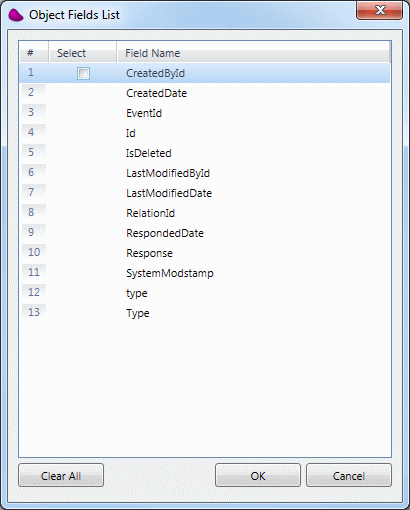This screenshot has height=510, width=410.
Task: Click the Clear All button
Action: pyautogui.click(x=61, y=475)
